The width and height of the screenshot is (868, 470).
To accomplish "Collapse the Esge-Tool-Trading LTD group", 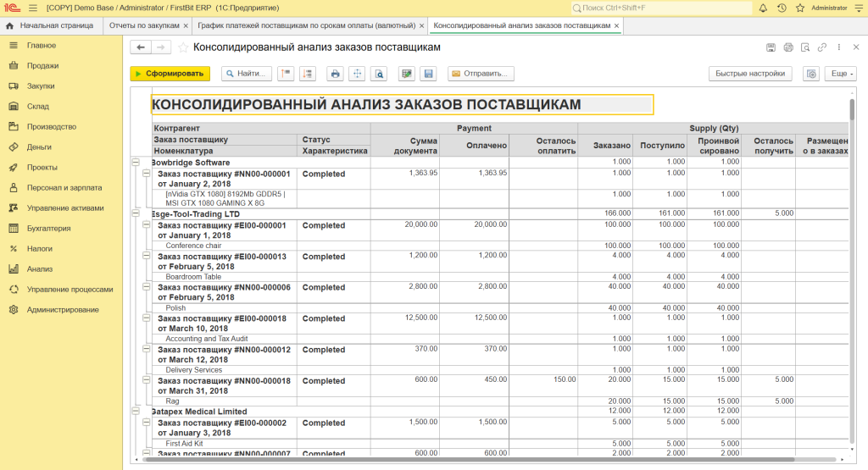I will (136, 213).
